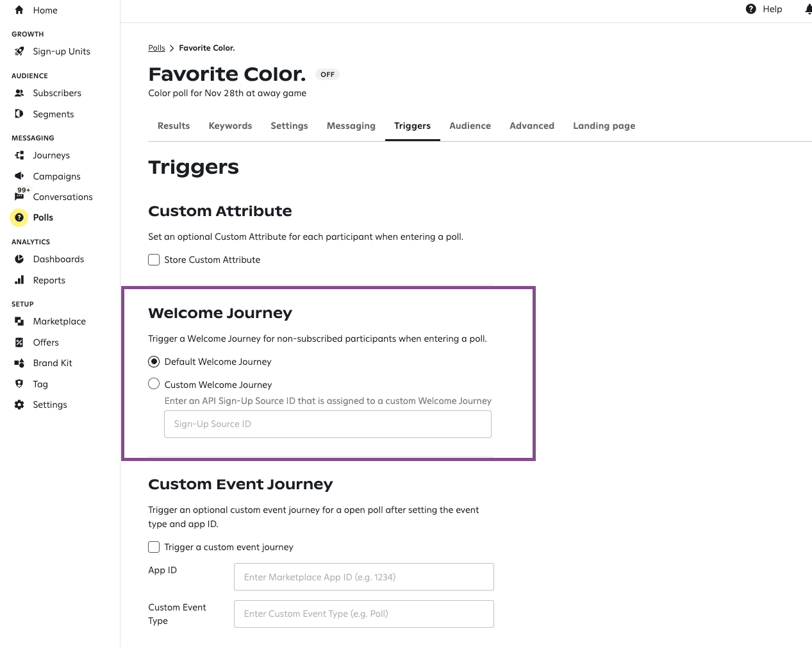This screenshot has height=647, width=812.
Task: Open the Reports bar chart icon
Action: click(x=19, y=280)
